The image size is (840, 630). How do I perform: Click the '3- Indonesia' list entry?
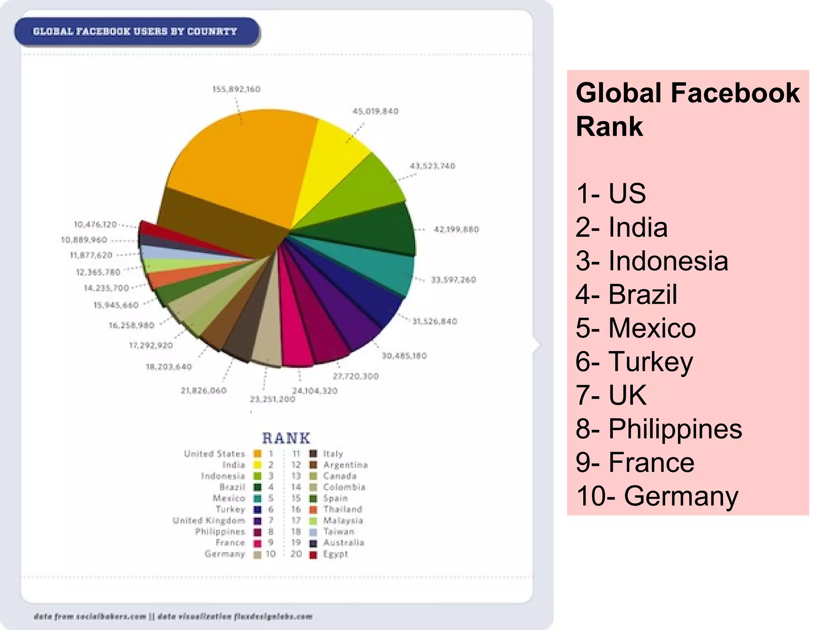click(x=652, y=260)
